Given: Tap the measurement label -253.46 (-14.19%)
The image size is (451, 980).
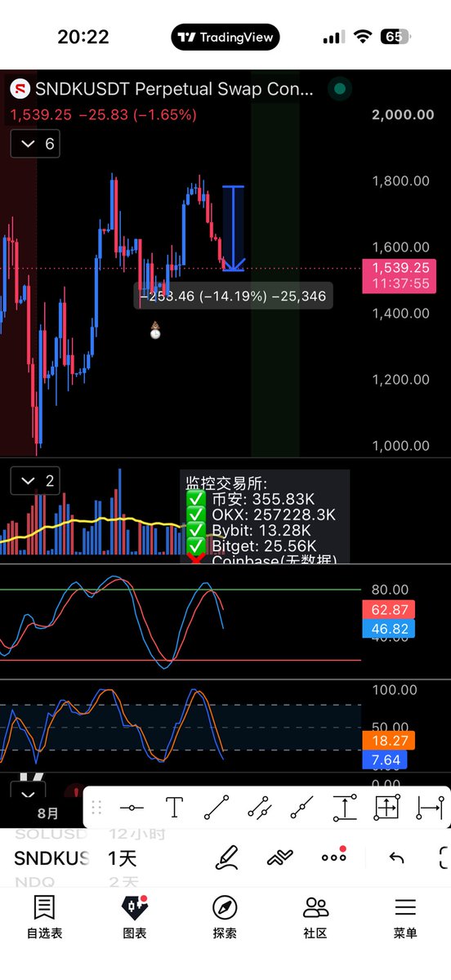Looking at the screenshot, I should tap(234, 296).
